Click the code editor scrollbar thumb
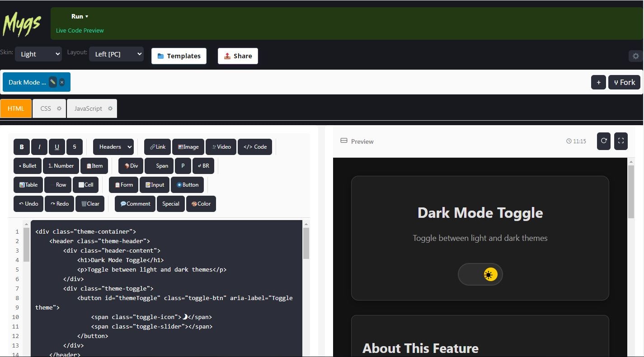 [306, 243]
